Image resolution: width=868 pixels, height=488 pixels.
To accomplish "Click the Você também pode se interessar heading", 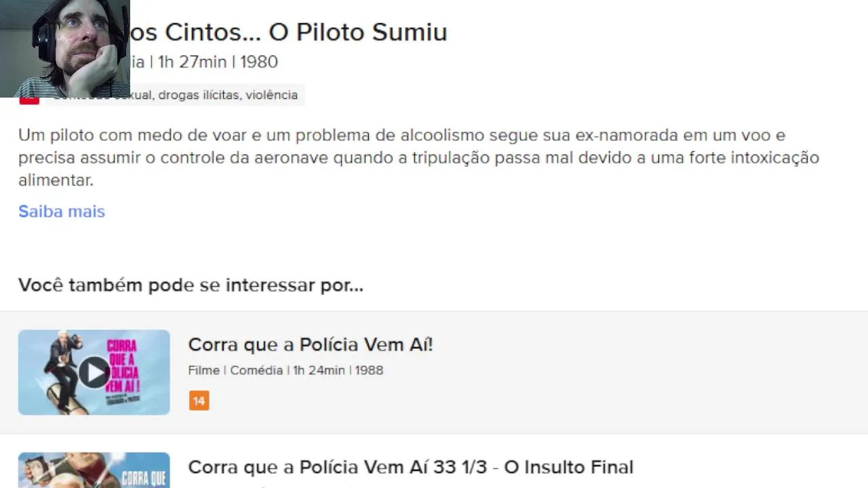I will pos(191,285).
